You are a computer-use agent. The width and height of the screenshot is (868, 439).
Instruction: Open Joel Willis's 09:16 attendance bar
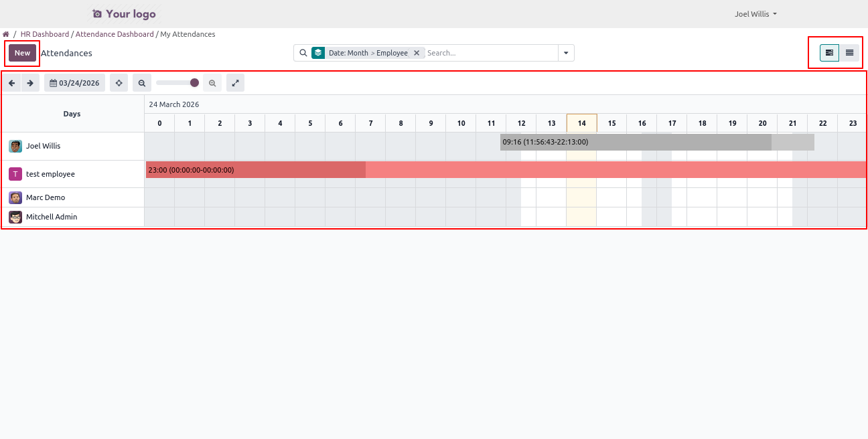[x=635, y=142]
